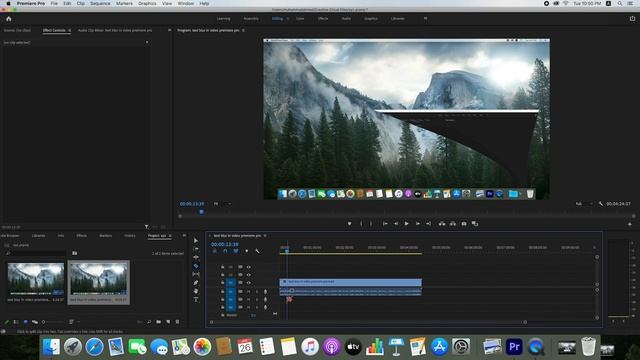The height and width of the screenshot is (360, 640).
Task: Open Find in the Project panel
Action: point(149,322)
